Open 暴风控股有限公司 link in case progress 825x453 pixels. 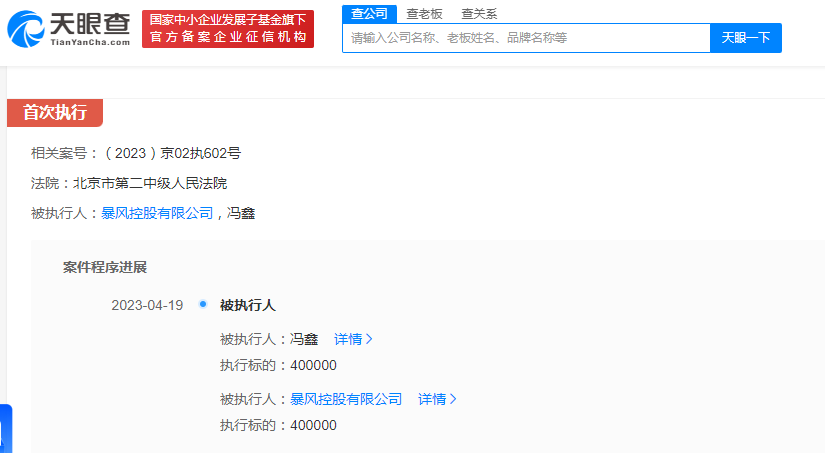(346, 399)
